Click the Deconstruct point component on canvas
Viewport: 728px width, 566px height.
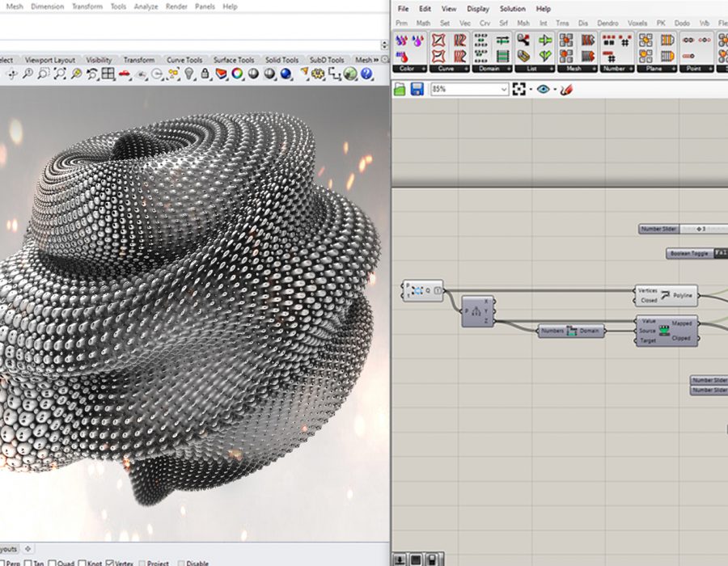coord(477,310)
